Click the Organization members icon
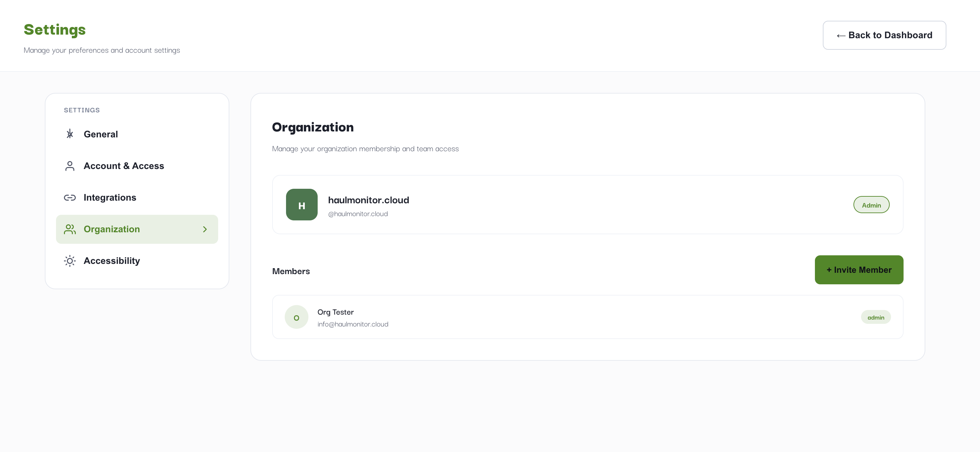 click(x=70, y=229)
